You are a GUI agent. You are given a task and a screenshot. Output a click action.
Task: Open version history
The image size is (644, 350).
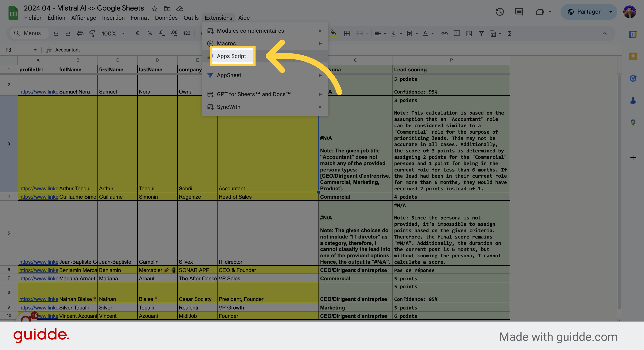click(500, 12)
